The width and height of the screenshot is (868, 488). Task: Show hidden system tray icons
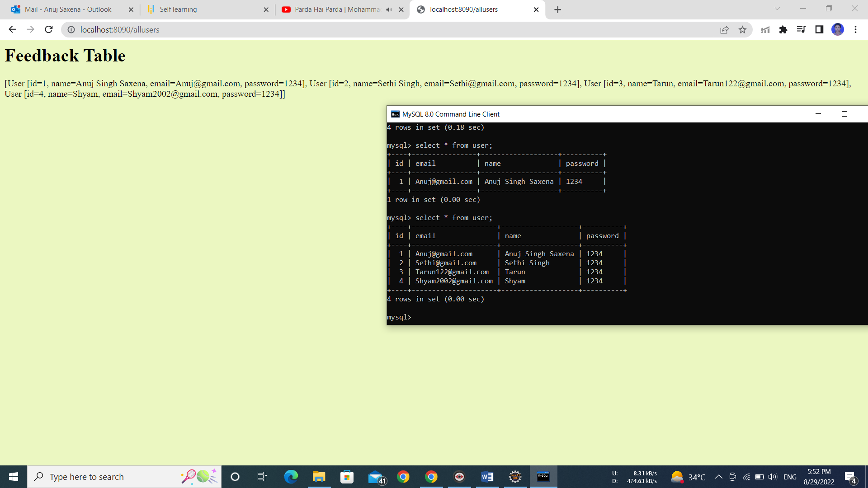click(x=718, y=477)
